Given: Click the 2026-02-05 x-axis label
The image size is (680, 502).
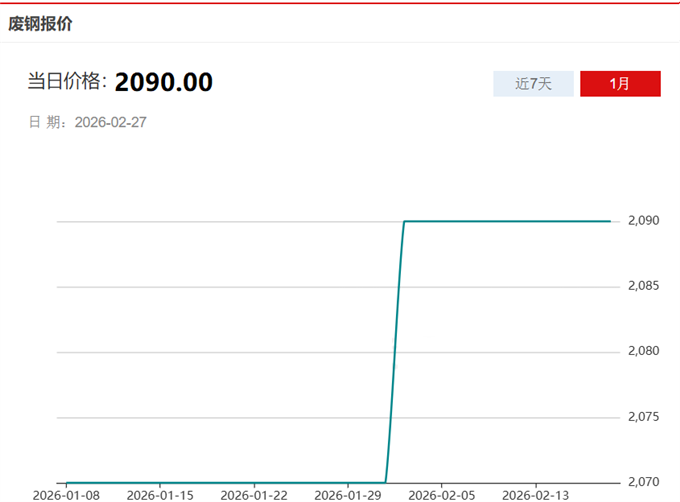Looking at the screenshot, I should 441,495.
